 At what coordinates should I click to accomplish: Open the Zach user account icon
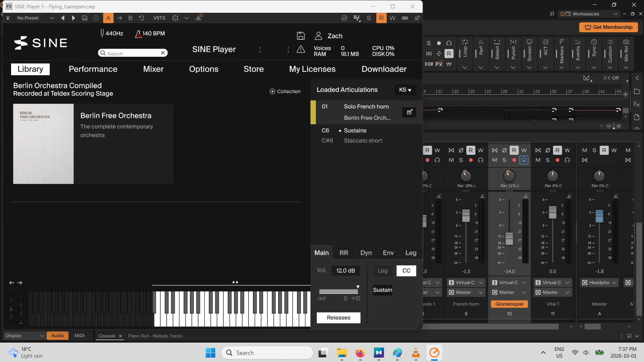coord(318,36)
